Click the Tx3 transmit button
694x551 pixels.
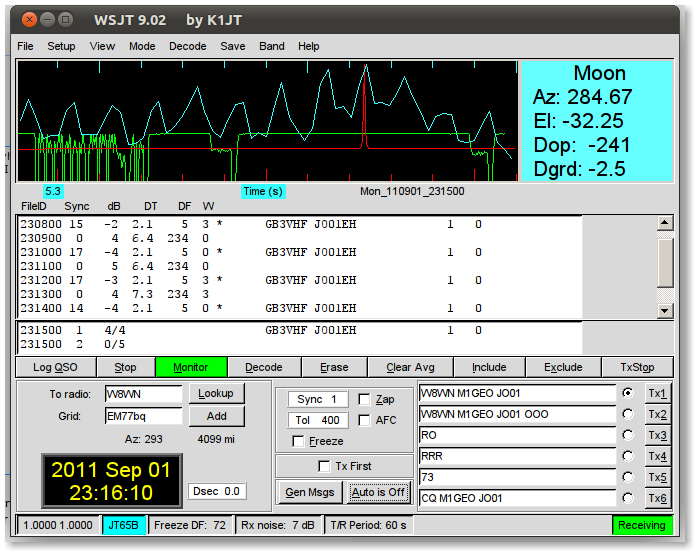point(657,435)
